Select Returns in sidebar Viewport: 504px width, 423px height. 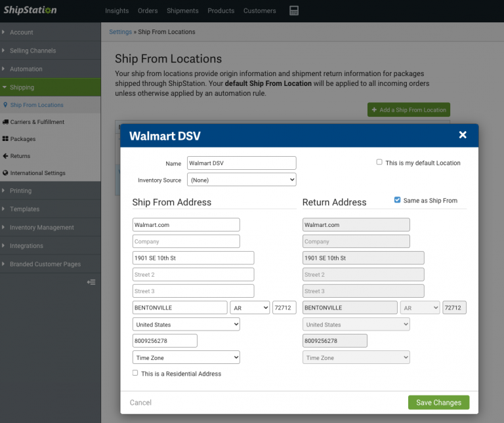(50, 156)
